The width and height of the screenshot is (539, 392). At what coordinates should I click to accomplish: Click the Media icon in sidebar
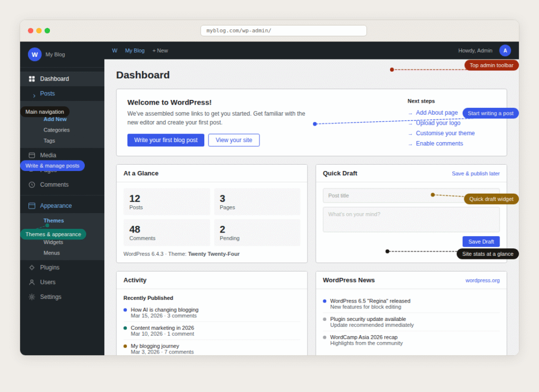(x=32, y=155)
